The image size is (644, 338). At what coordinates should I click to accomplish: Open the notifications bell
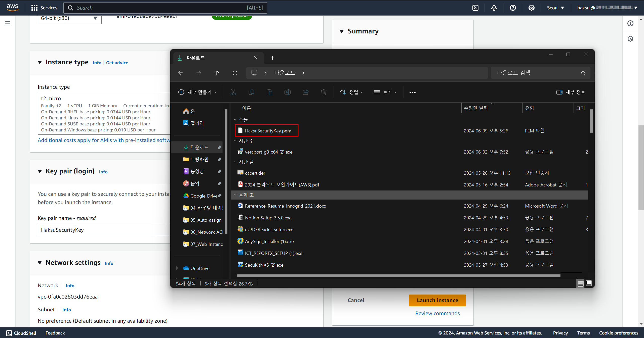[494, 8]
